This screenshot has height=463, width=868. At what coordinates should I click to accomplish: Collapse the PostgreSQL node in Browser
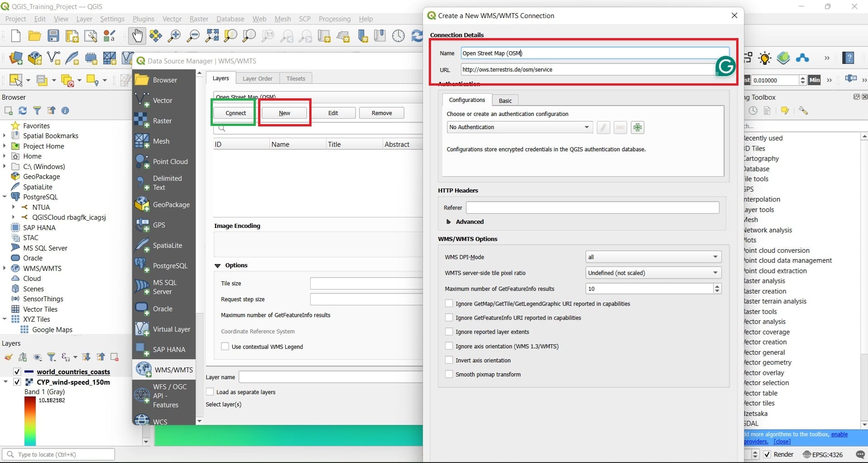pyautogui.click(x=5, y=197)
